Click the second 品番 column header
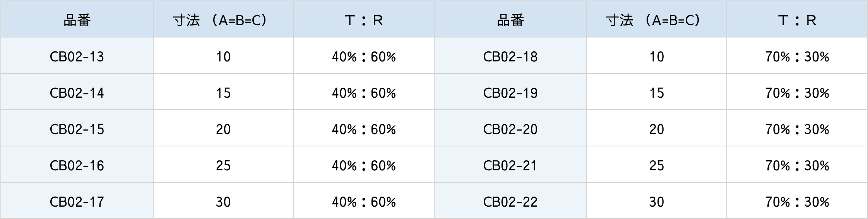 pos(510,20)
